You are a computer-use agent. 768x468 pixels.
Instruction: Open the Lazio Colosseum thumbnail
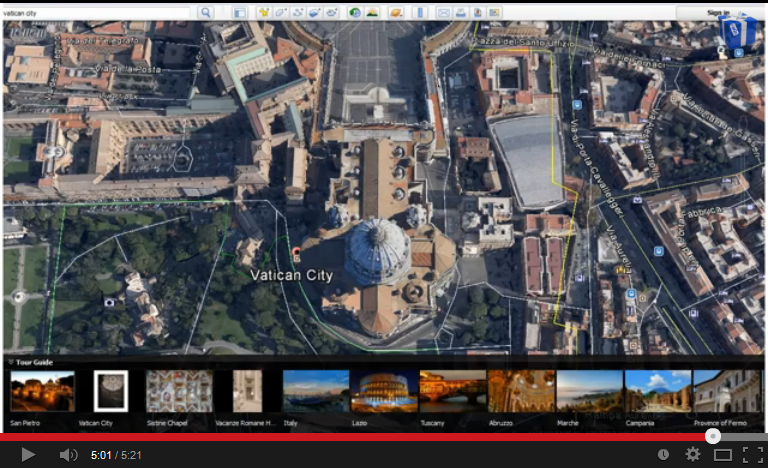pos(384,391)
